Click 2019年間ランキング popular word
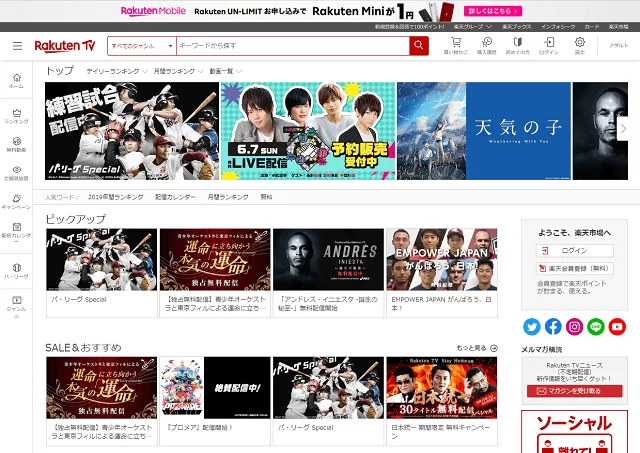 tap(116, 197)
